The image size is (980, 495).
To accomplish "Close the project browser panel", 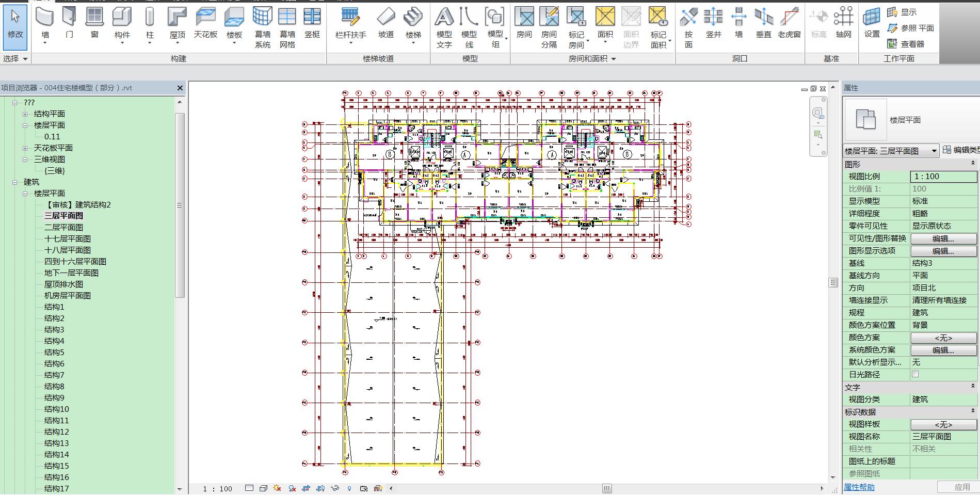I will coord(180,88).
